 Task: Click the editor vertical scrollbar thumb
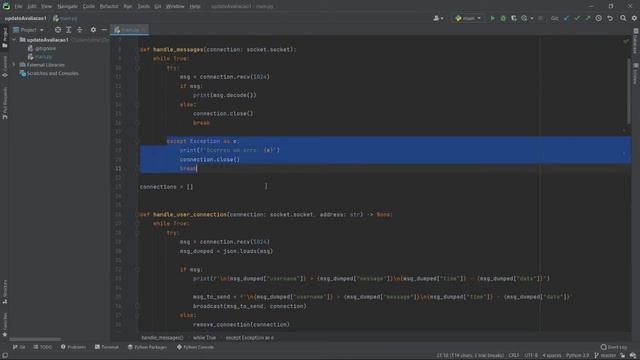pos(629,91)
